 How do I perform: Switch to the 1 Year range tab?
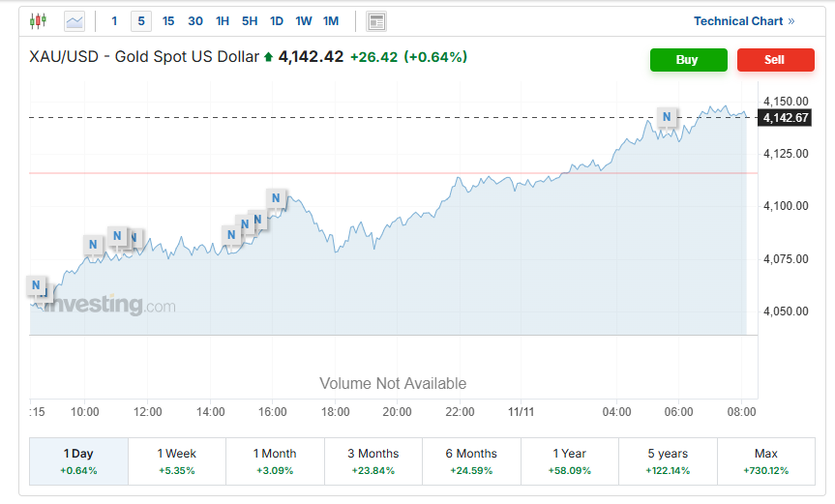coord(569,460)
